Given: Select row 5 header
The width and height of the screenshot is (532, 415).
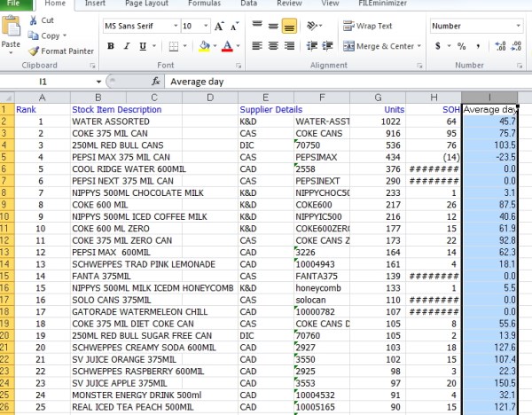Looking at the screenshot, I should pyautogui.click(x=7, y=157).
